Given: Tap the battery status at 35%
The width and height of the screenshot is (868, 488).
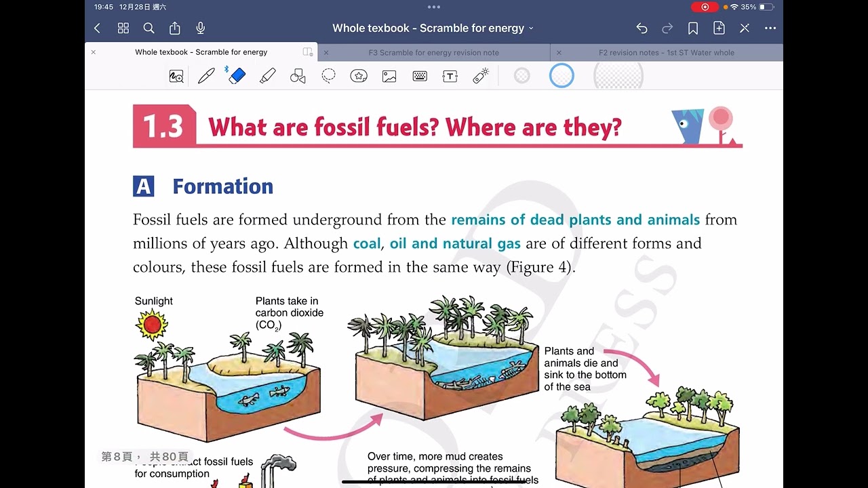Looking at the screenshot, I should coord(757,7).
